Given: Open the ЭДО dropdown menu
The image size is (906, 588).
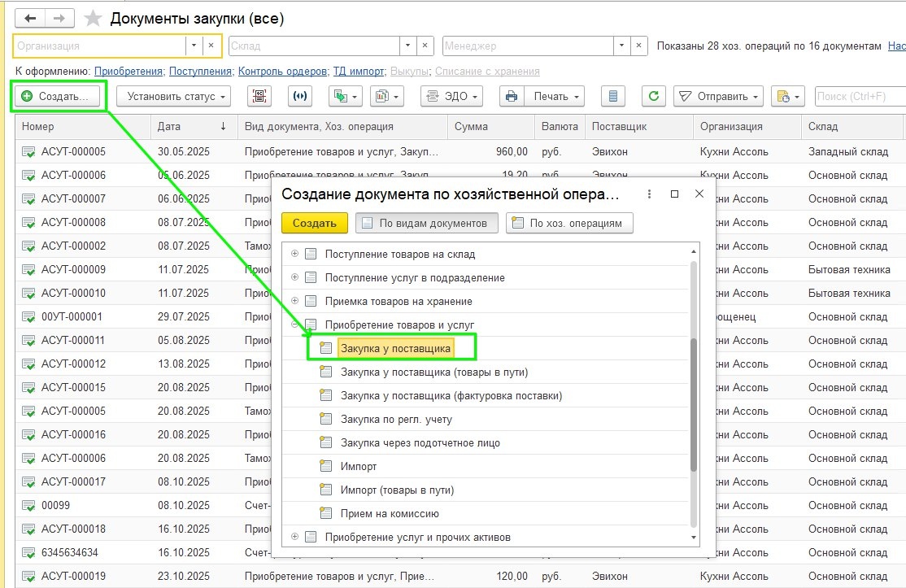Looking at the screenshot, I should tap(452, 97).
